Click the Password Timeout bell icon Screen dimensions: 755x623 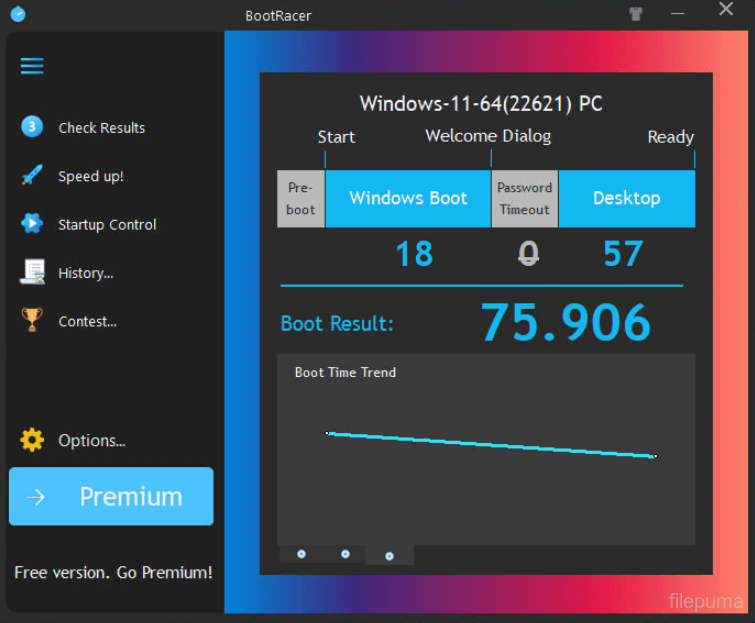528,254
